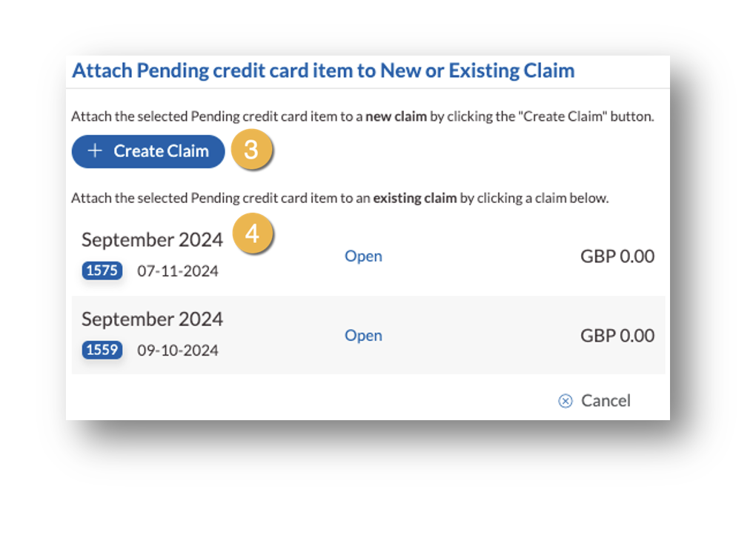The image size is (756, 538).
Task: Click the yellow step 3 callout marker
Action: coord(252,151)
